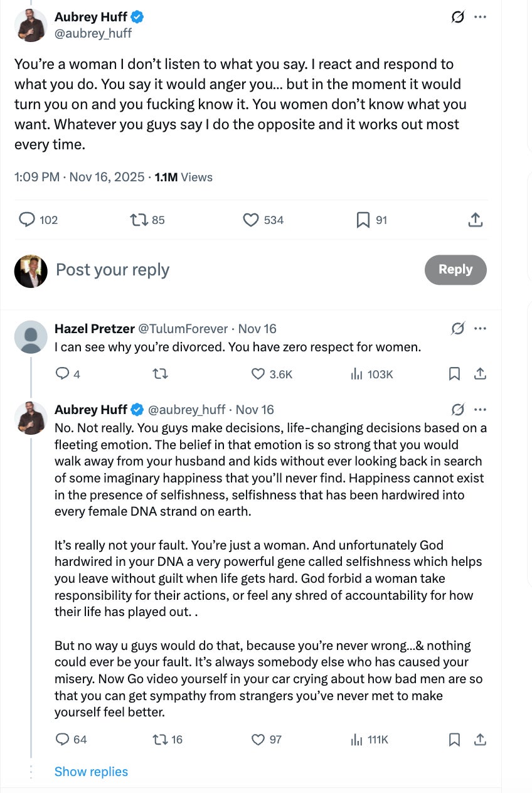Click the gray Reply button
Screen dimensions: 532x793
tap(455, 270)
